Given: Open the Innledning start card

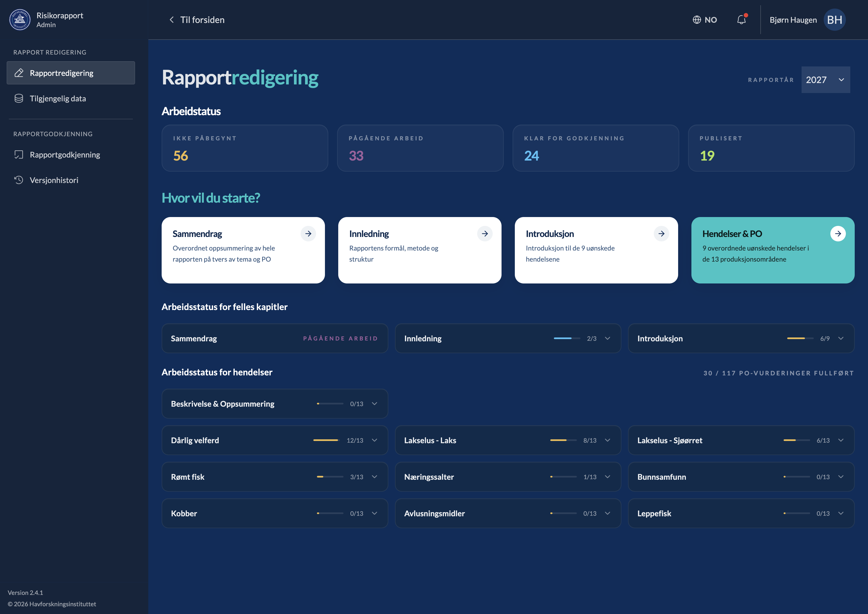Looking at the screenshot, I should click(x=420, y=250).
